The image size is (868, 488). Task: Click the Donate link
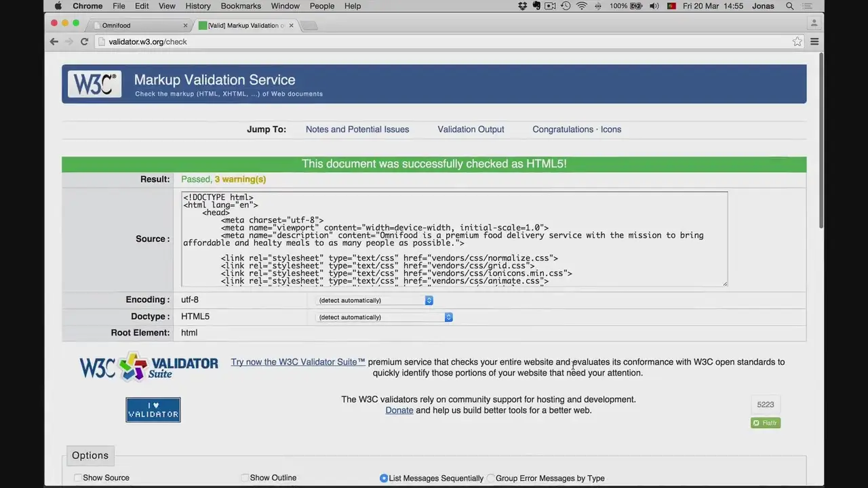pos(399,410)
